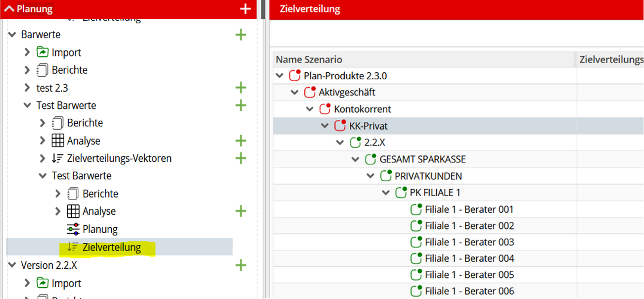Click green plus beside test 2.3

click(x=241, y=88)
